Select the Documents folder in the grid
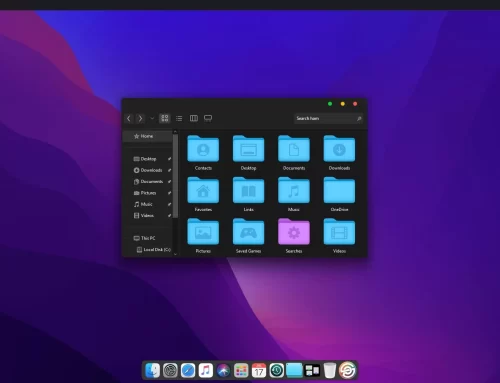 (294, 153)
